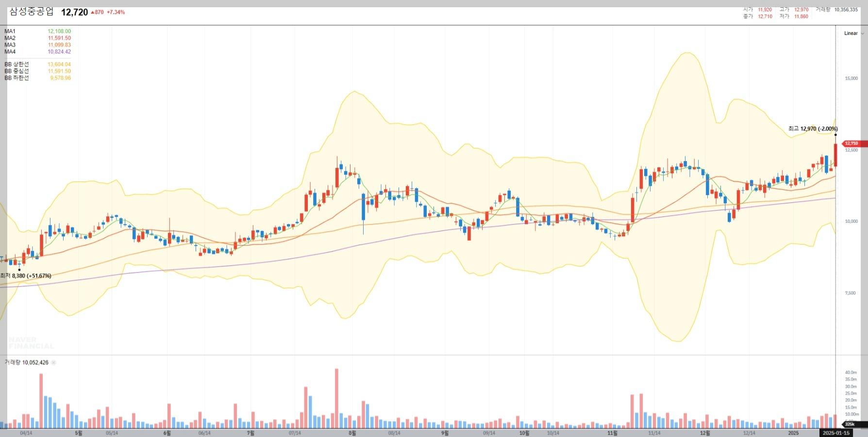868x437 pixels.
Task: Click the 11월 label on the time axis
Action: (x=613, y=433)
